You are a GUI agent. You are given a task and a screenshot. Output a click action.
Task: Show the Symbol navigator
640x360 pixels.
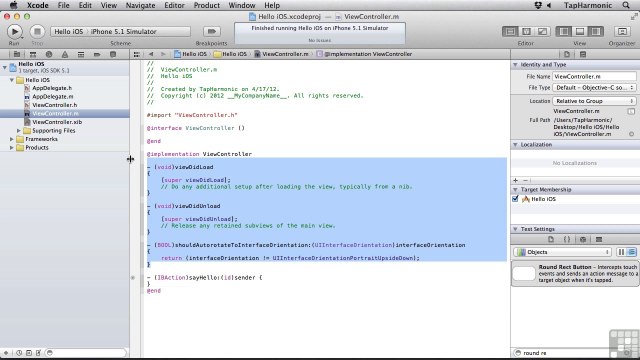33,54
